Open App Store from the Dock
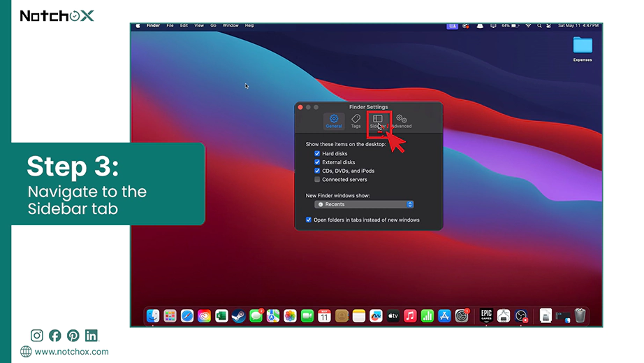The height and width of the screenshot is (363, 644). coord(444,315)
